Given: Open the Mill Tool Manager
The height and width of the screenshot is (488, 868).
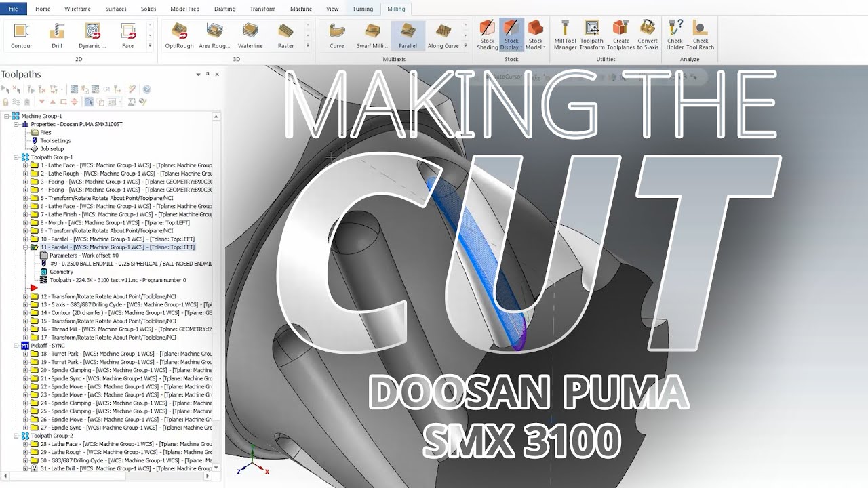Looking at the screenshot, I should pos(565,35).
